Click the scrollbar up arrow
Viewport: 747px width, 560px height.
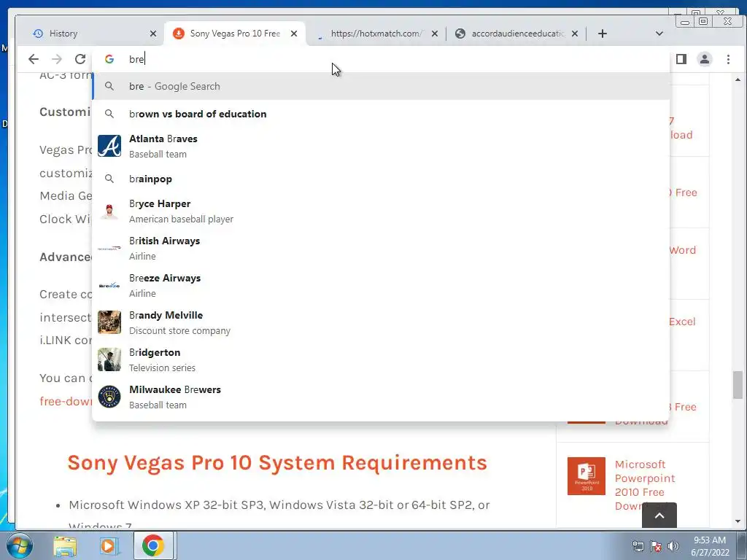[x=738, y=80]
